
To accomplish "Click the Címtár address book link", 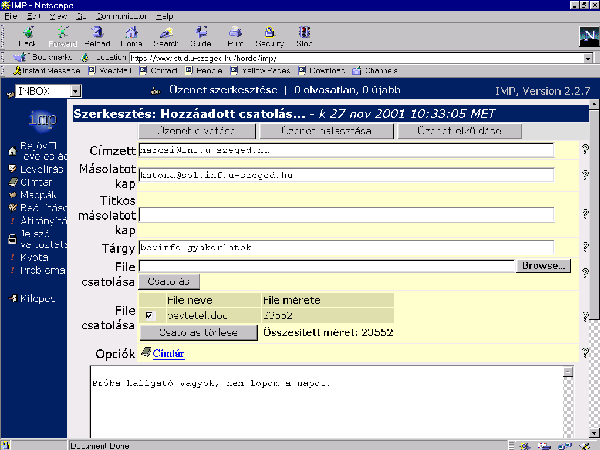I will tap(166, 352).
